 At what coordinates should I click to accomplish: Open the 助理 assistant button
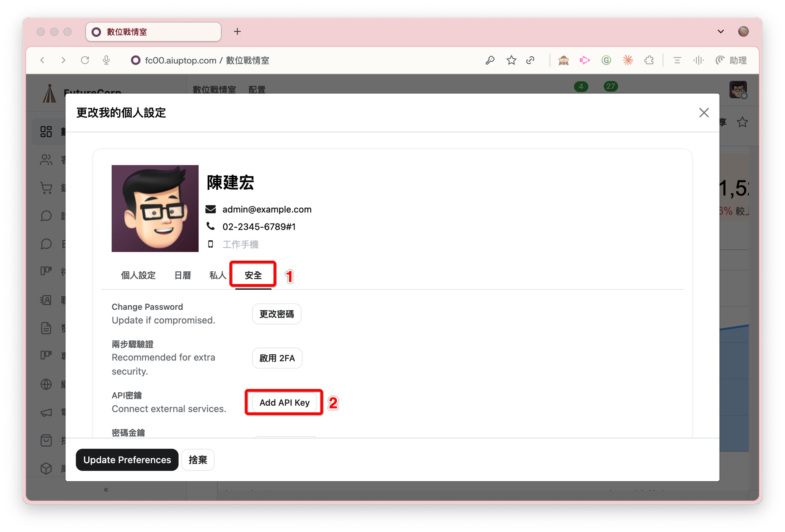tap(731, 60)
